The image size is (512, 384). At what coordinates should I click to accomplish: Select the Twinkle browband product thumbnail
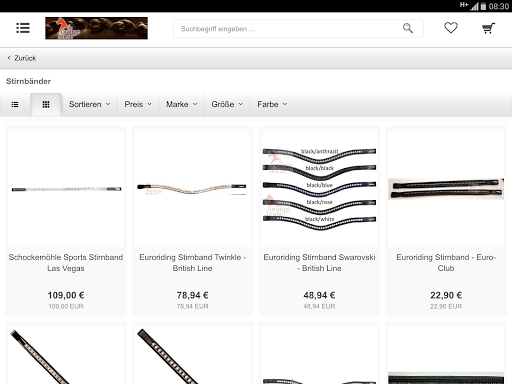[x=193, y=189]
